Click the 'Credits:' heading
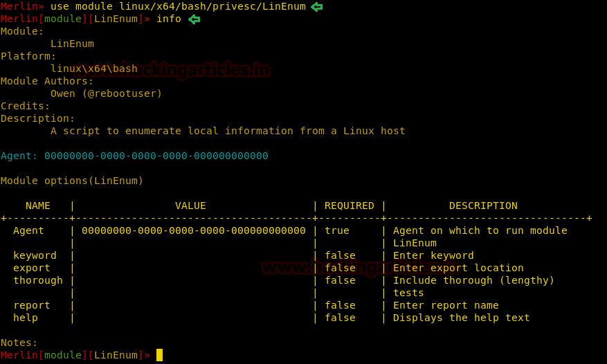 click(25, 106)
